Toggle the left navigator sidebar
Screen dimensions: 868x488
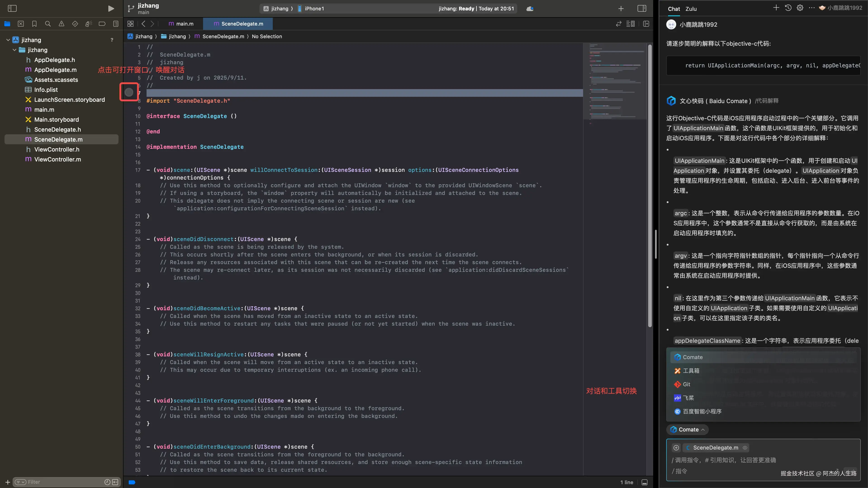point(12,8)
